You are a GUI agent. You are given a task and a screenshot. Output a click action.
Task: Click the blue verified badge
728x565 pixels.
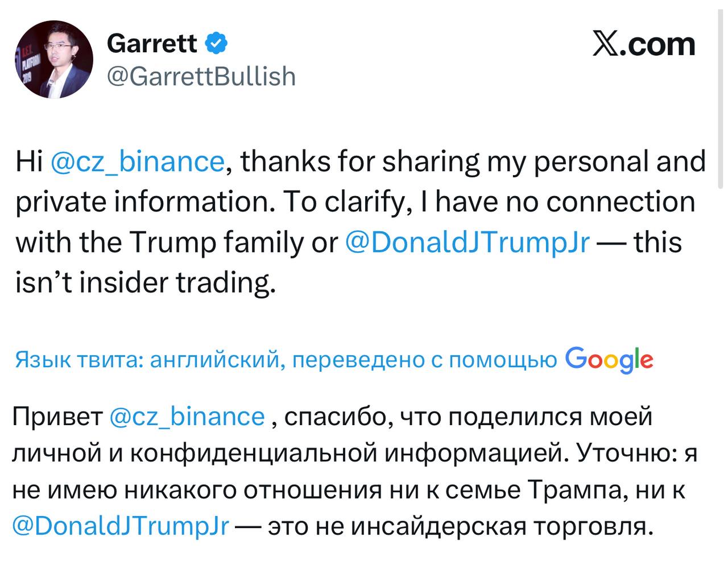217,43
